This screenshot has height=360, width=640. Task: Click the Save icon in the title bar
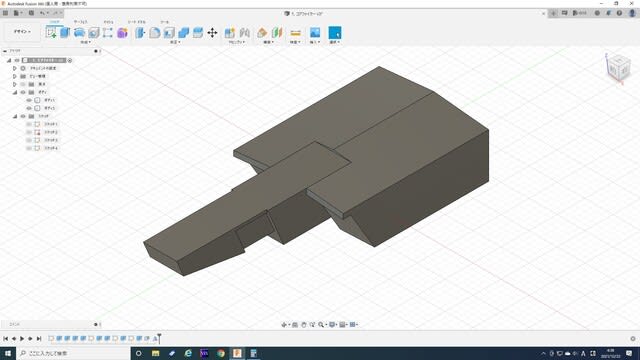tap(31, 13)
